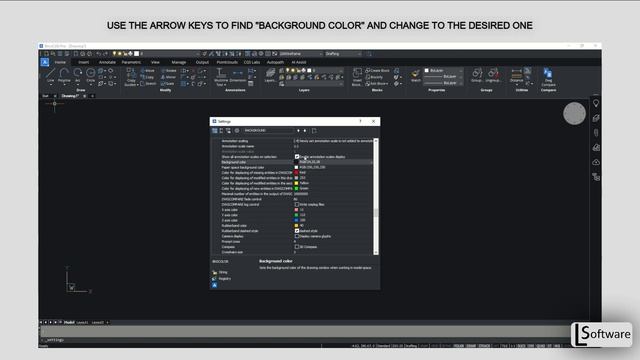Open the ByLayer color dropdown in Properties
This screenshot has height=360, width=640.
tap(443, 70)
